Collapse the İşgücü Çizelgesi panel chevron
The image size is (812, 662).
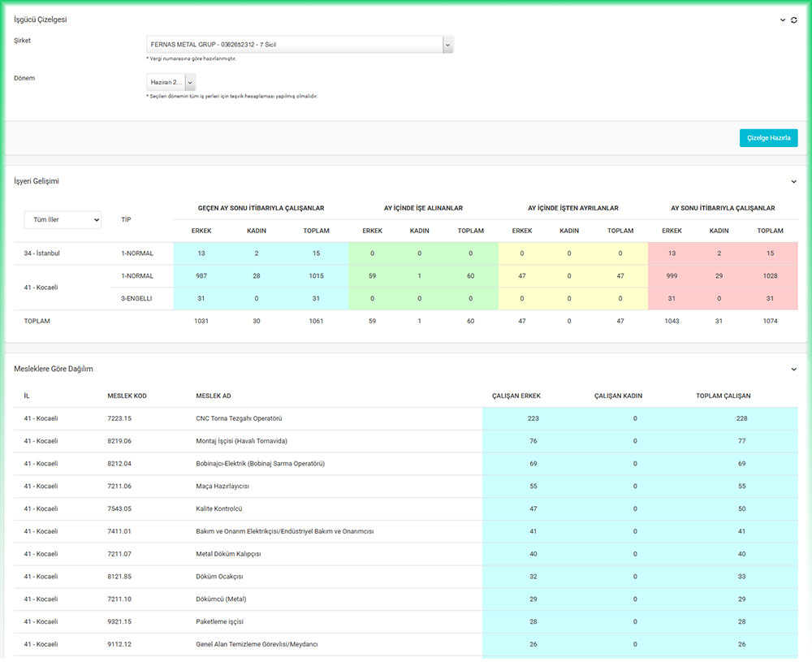tap(783, 19)
